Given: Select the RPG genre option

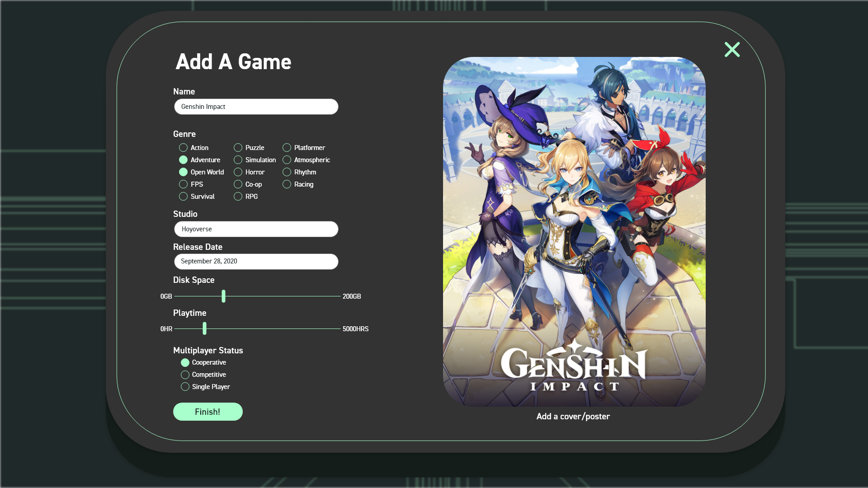Looking at the screenshot, I should [238, 197].
